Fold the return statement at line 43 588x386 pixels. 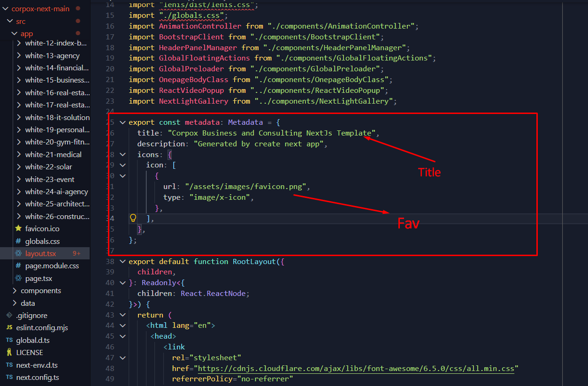click(x=122, y=315)
